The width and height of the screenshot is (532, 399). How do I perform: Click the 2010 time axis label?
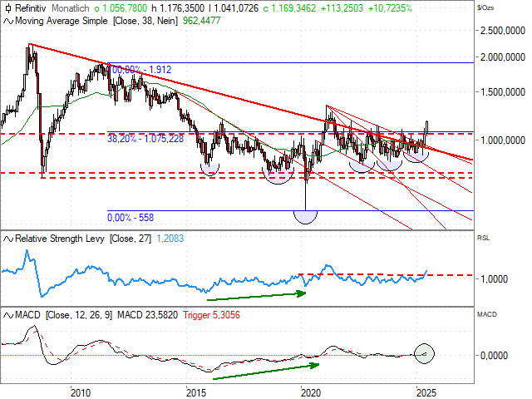pos(81,393)
